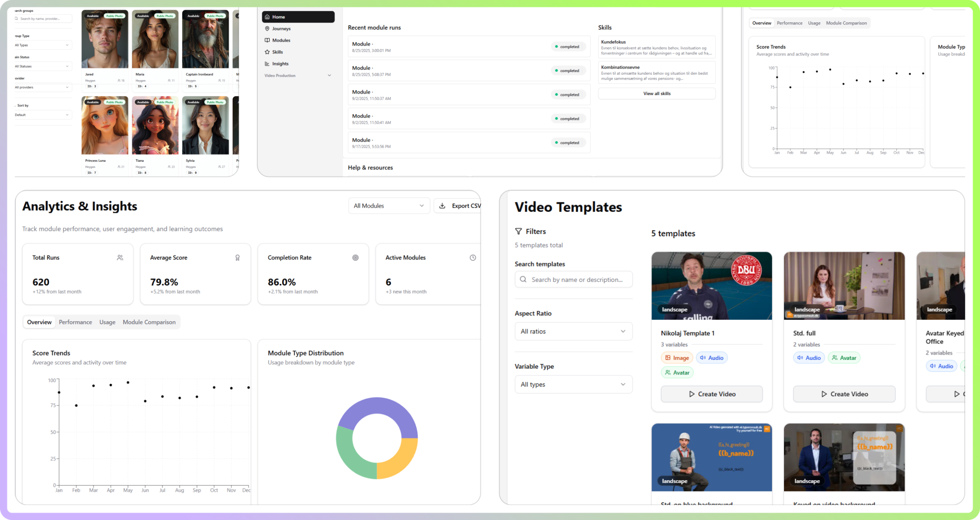Click View all skills button
The height and width of the screenshot is (520, 980).
(657, 93)
